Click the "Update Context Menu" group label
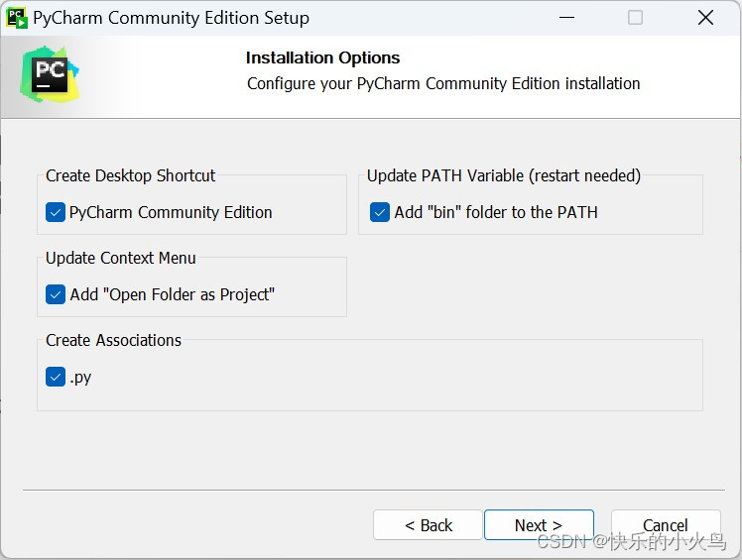The height and width of the screenshot is (560, 742). (x=121, y=259)
